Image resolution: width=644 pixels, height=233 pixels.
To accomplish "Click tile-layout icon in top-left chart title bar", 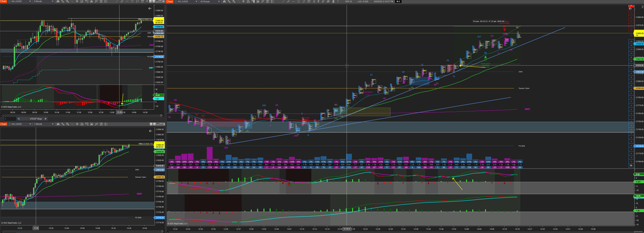I will (150, 2).
